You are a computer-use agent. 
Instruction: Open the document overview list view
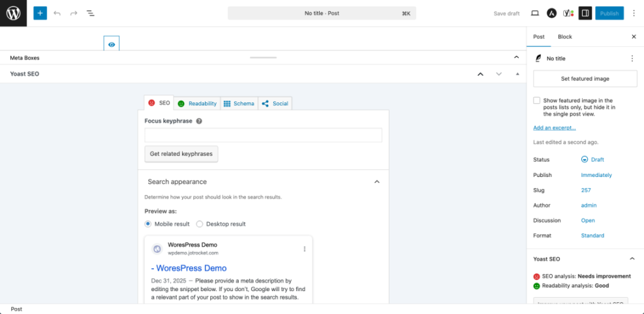[90, 13]
